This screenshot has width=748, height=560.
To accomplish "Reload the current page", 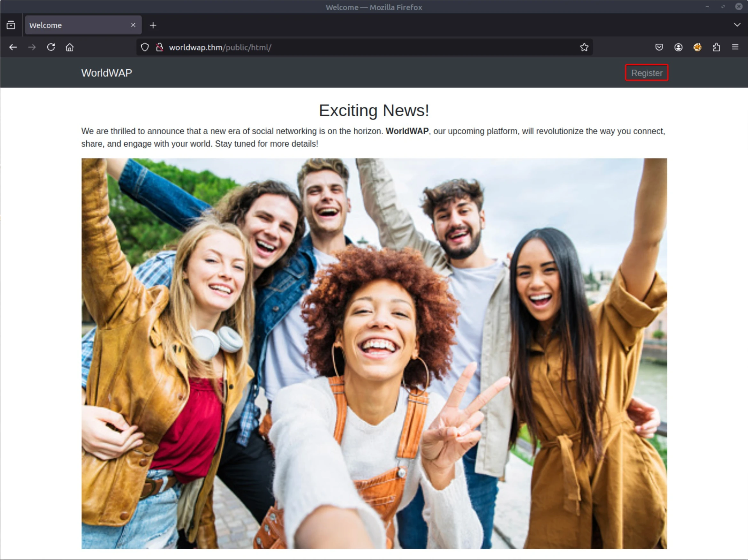I will click(51, 47).
